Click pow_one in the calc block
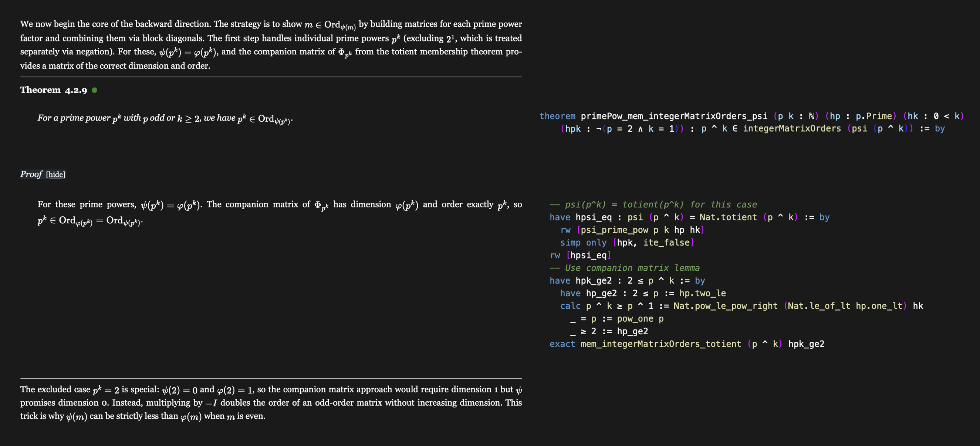The width and height of the screenshot is (980, 446). point(635,319)
